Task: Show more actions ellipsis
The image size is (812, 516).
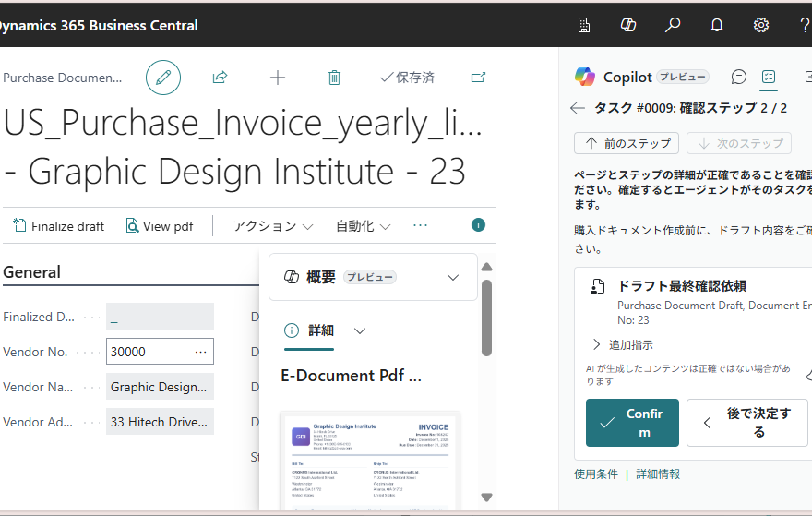Action: (x=421, y=225)
